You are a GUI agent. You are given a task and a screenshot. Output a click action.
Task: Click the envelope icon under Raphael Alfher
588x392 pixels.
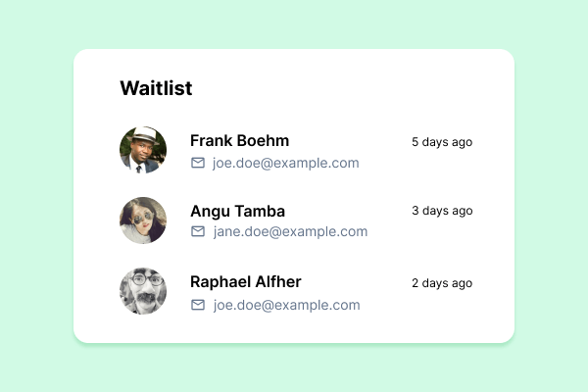pyautogui.click(x=198, y=305)
